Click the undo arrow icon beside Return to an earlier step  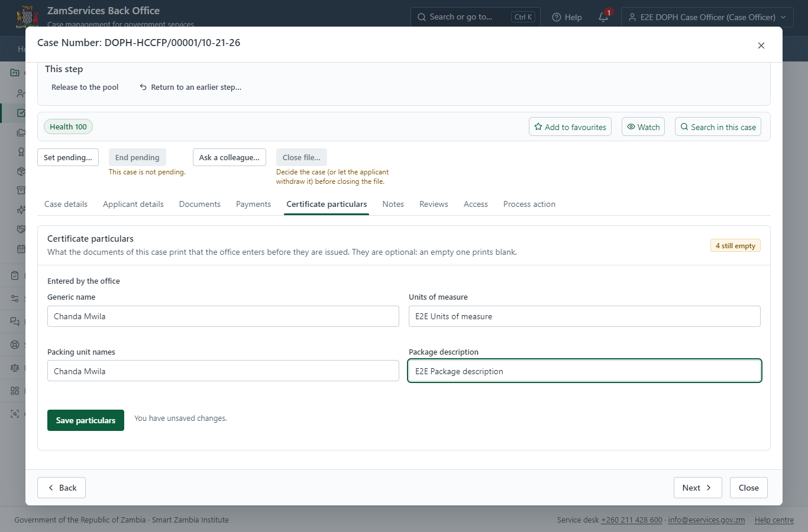143,87
